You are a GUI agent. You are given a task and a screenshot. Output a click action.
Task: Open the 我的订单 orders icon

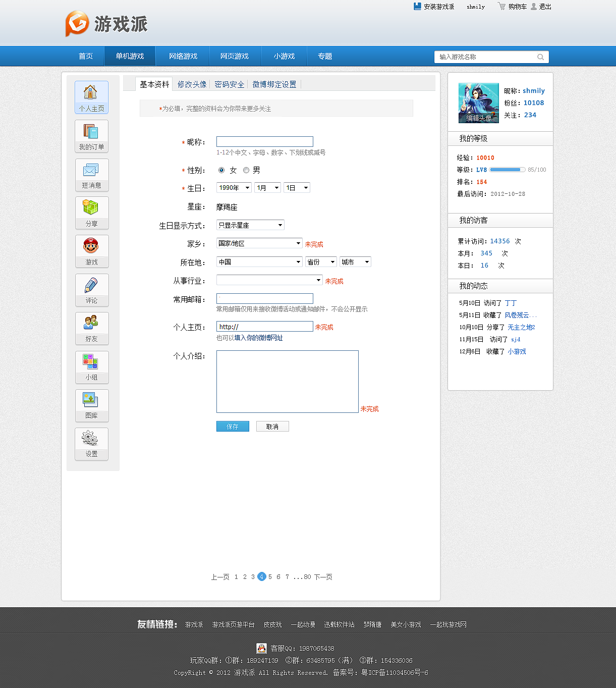pyautogui.click(x=91, y=136)
